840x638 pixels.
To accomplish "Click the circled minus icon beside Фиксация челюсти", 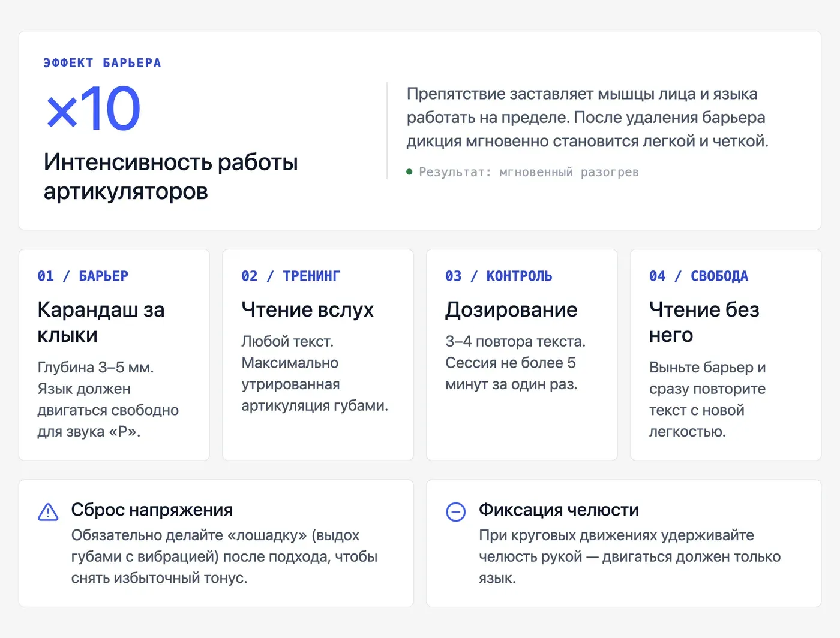I will (x=456, y=511).
